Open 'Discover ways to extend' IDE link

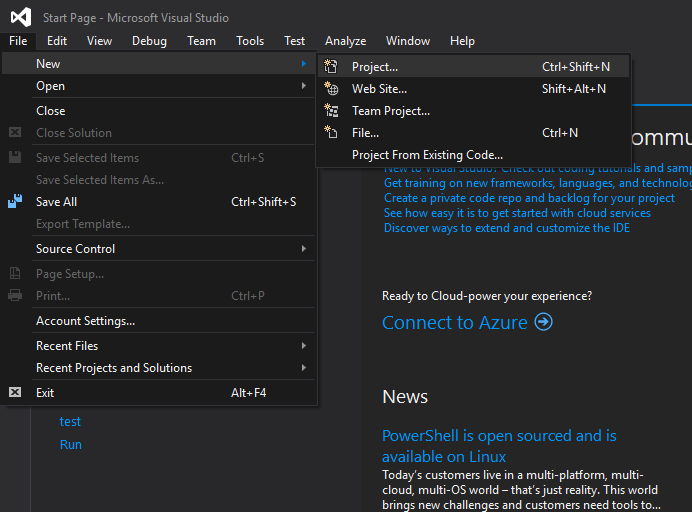[x=507, y=228]
